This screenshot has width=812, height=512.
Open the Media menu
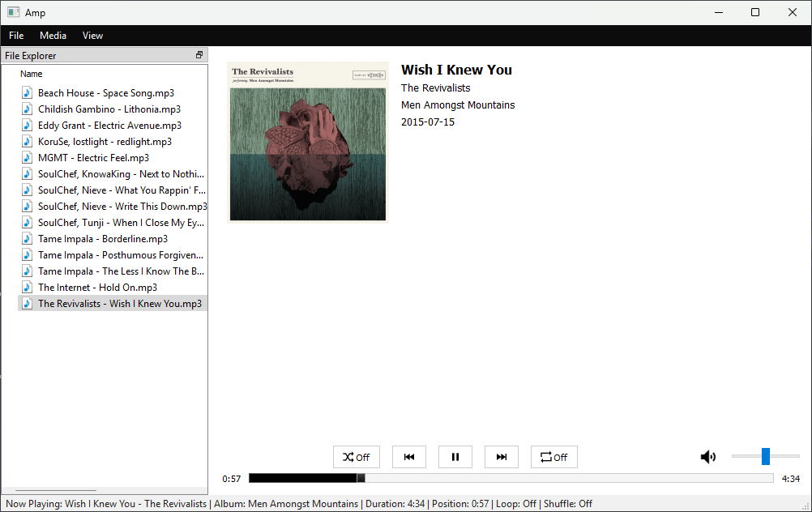[x=53, y=35]
